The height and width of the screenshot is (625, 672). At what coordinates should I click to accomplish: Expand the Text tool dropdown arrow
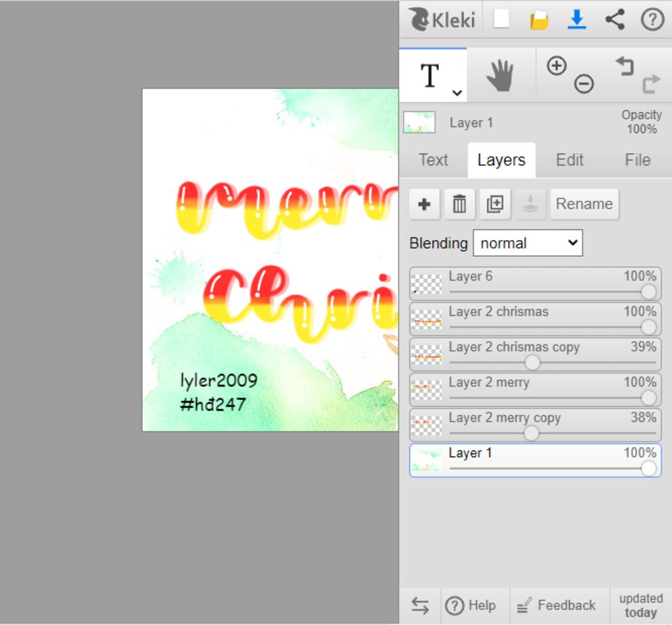coord(457,92)
